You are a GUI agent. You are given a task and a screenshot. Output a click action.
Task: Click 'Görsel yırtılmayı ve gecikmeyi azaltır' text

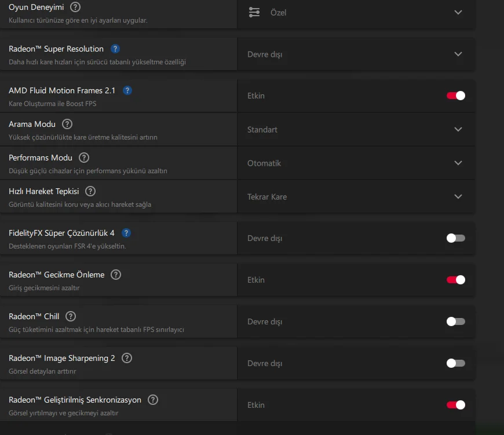63,413
